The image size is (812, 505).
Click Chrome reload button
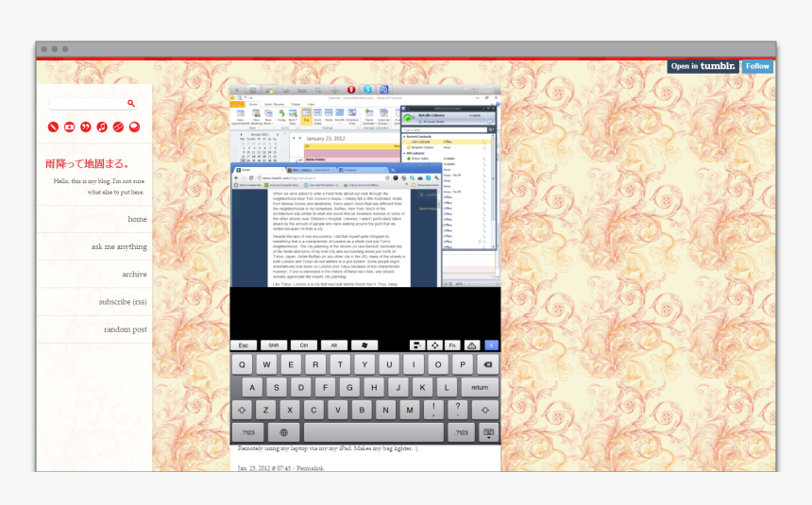[251, 177]
